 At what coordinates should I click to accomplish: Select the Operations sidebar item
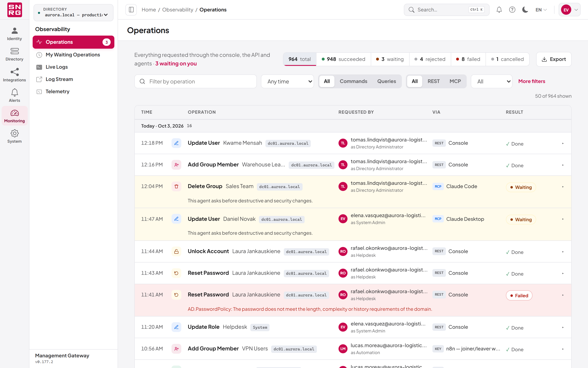pos(73,42)
